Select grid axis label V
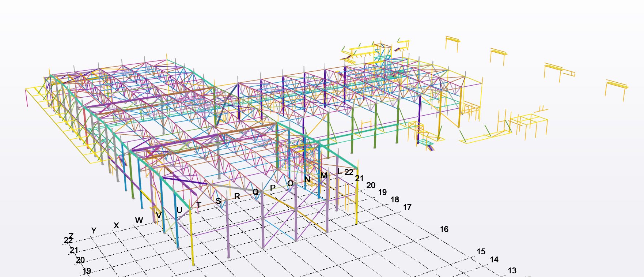Viewport: 644px width, 277px height. point(159,215)
